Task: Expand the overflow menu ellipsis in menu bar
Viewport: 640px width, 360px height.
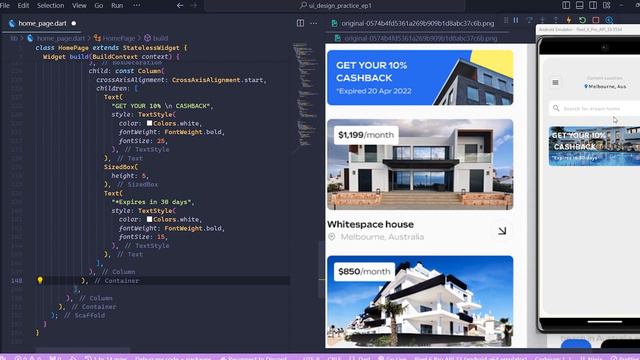Action: [x=137, y=5]
